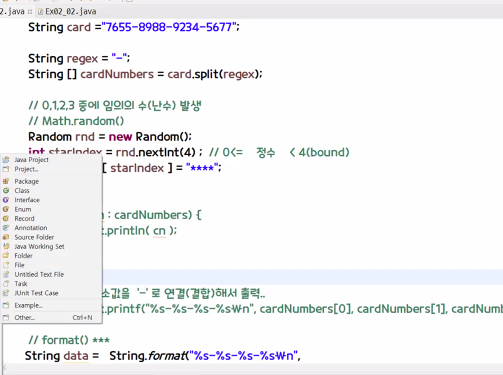Click the Java Project icon
This screenshot has height=375, width=503.
(x=6, y=160)
